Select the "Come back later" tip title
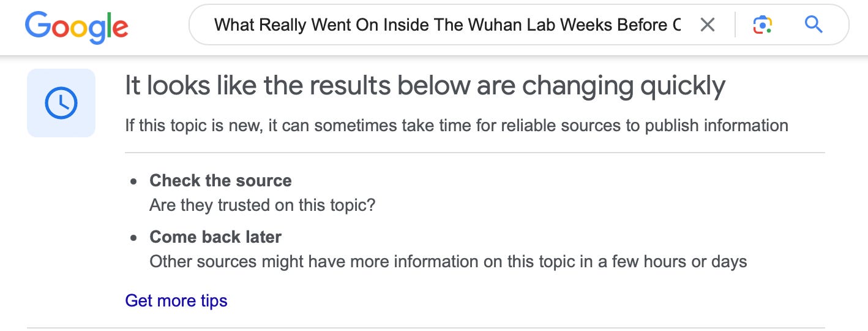Screen dimensions: 868x331 (x=215, y=237)
